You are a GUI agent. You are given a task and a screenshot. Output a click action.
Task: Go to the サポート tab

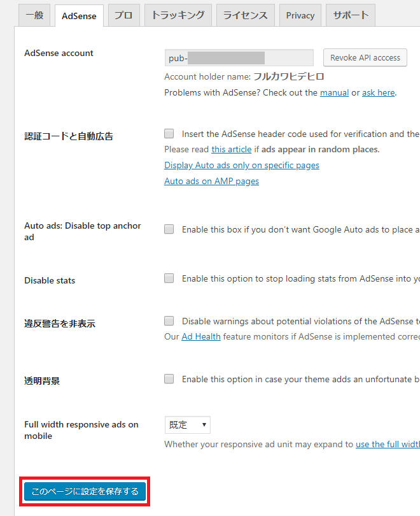click(351, 15)
